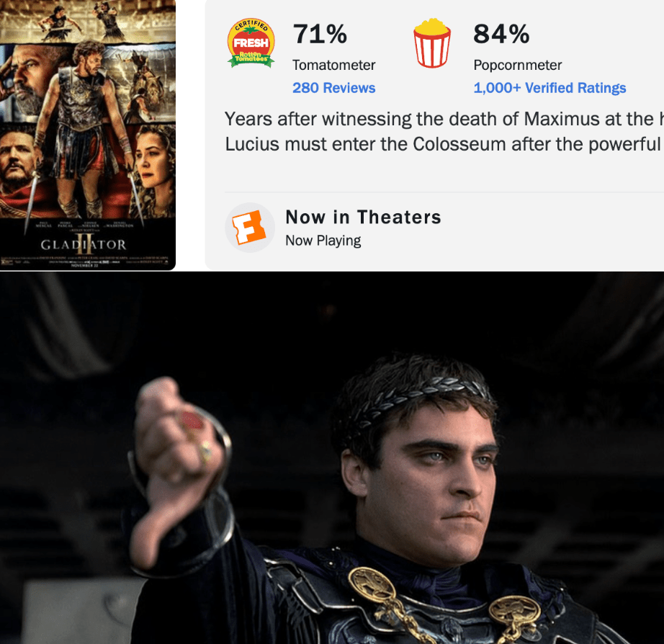Click the 84% Popcornmeter score

(501, 34)
